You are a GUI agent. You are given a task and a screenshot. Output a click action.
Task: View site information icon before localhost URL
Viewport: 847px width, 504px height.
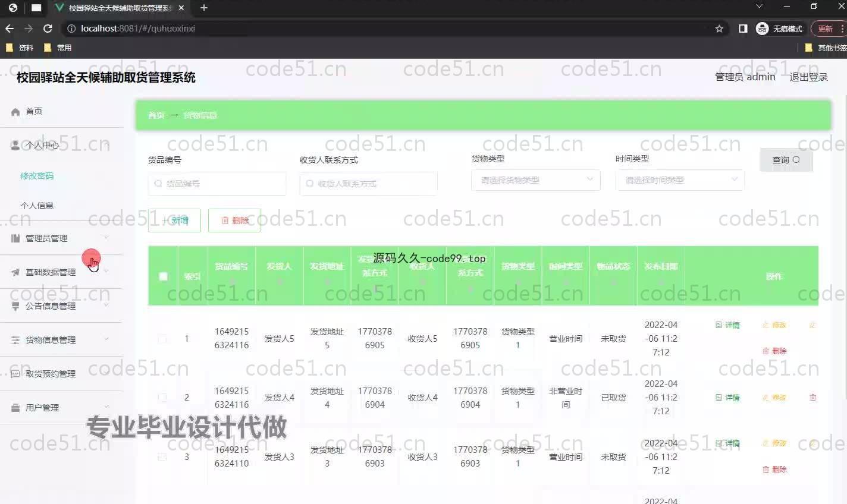(71, 29)
